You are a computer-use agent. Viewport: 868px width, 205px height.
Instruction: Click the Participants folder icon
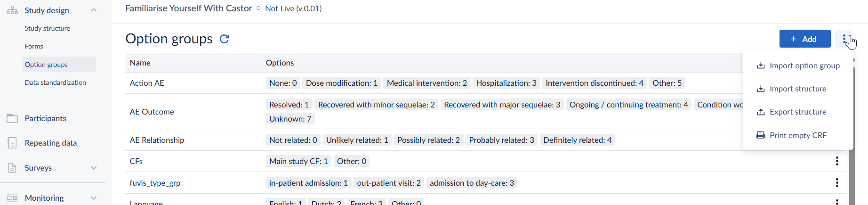(12, 118)
